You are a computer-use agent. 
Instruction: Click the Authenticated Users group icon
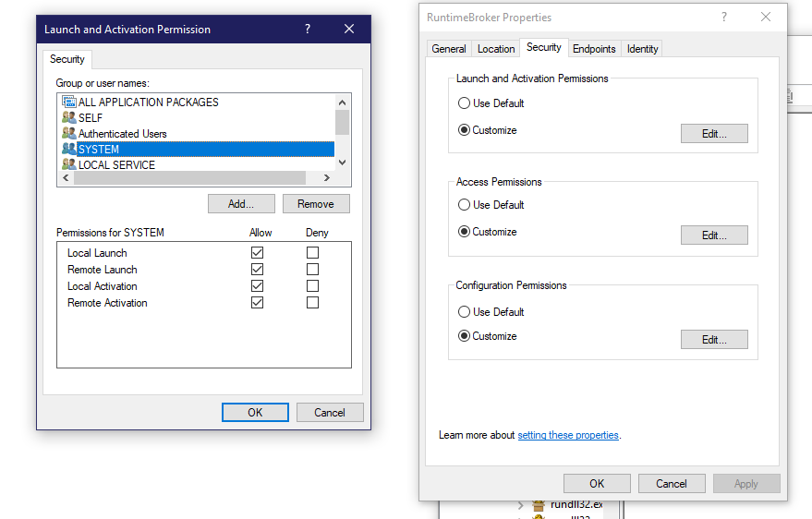click(x=69, y=134)
